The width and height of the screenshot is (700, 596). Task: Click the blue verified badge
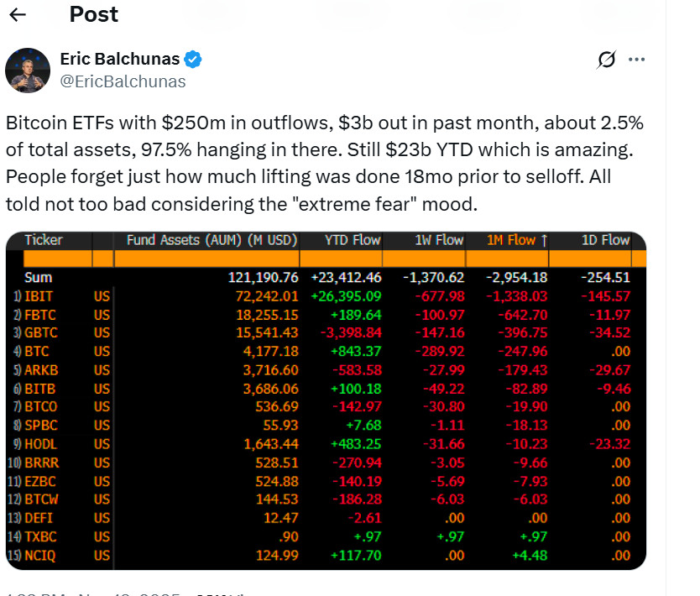(x=193, y=59)
